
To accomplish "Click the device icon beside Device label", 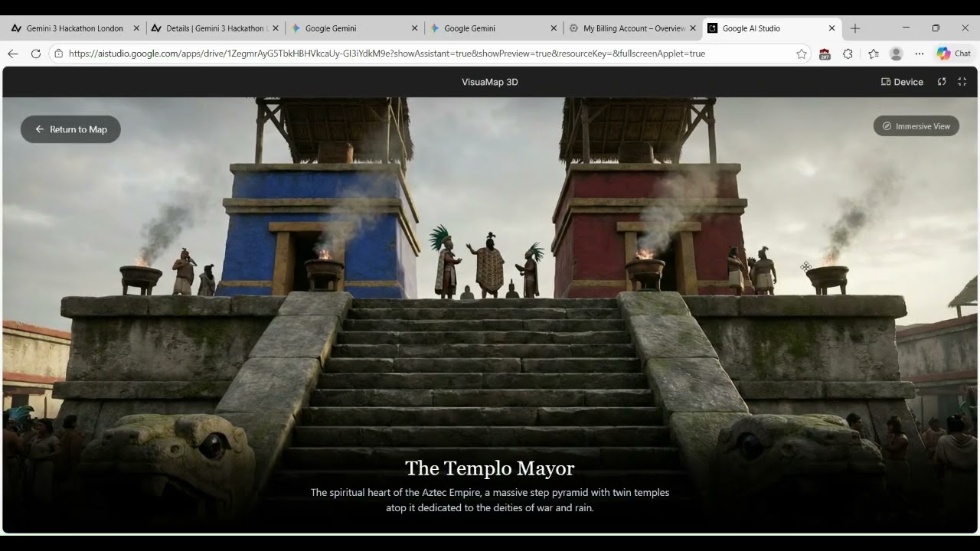I will (x=886, y=82).
